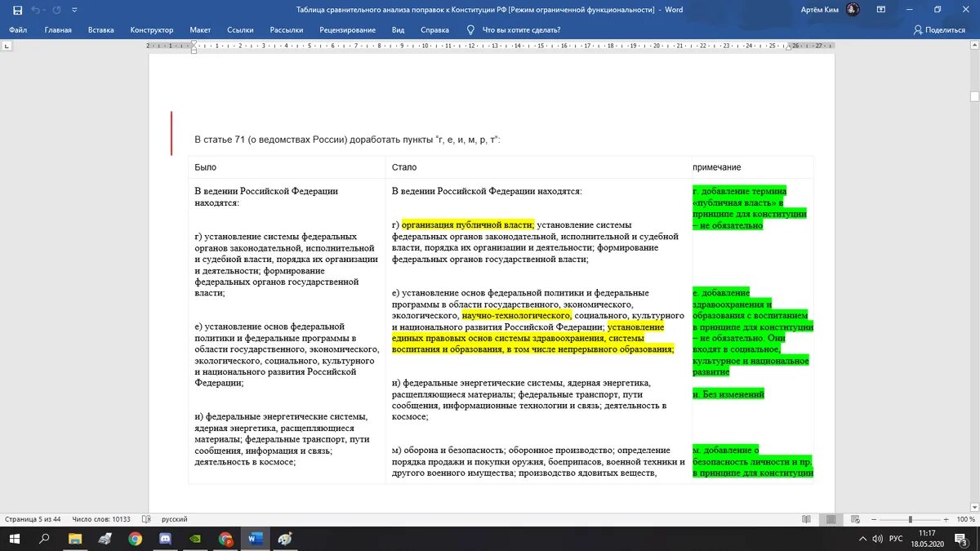Image resolution: width=980 pixels, height=551 pixels.
Task: Enable Print Layout view mode
Action: tap(830, 518)
